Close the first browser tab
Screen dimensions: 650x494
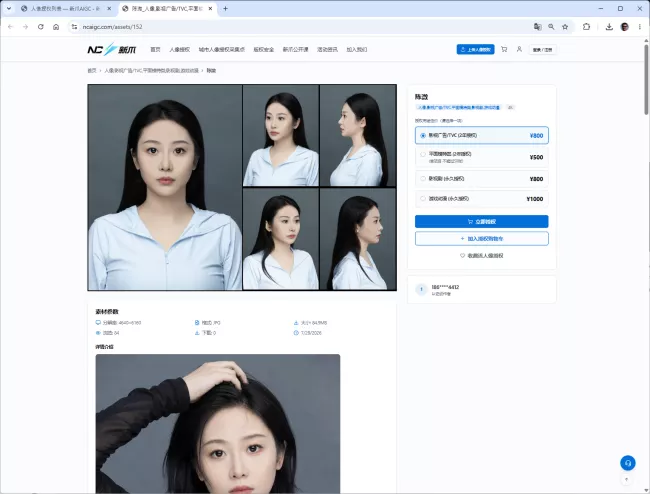point(109,8)
